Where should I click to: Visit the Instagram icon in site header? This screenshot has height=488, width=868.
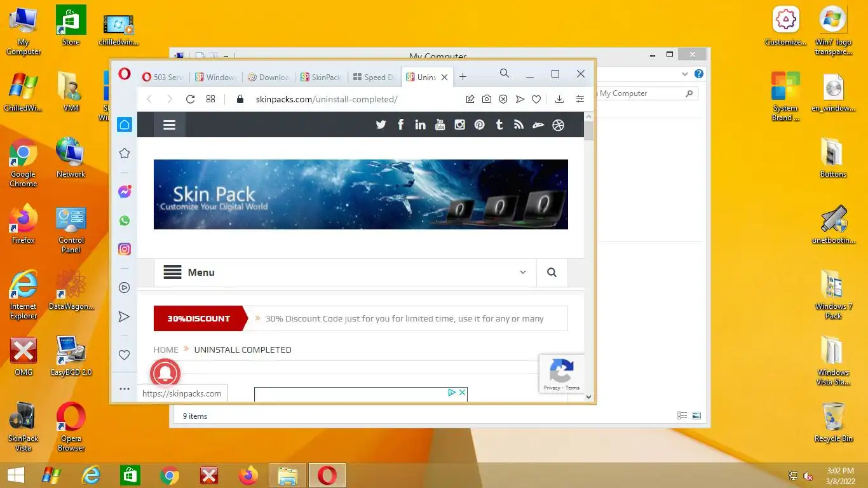point(459,125)
